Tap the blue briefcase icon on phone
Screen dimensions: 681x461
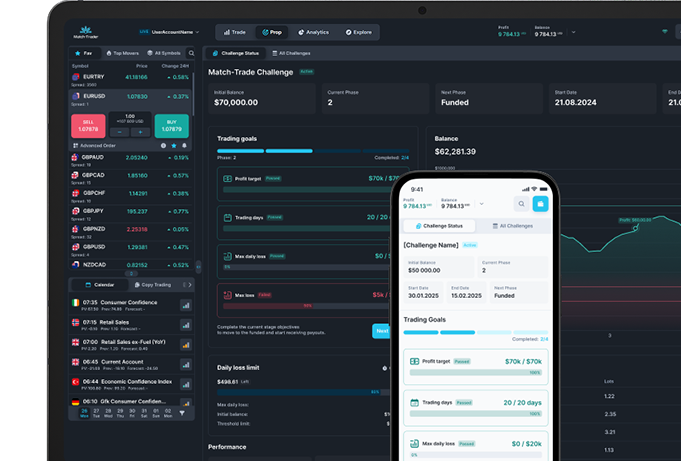point(541,204)
